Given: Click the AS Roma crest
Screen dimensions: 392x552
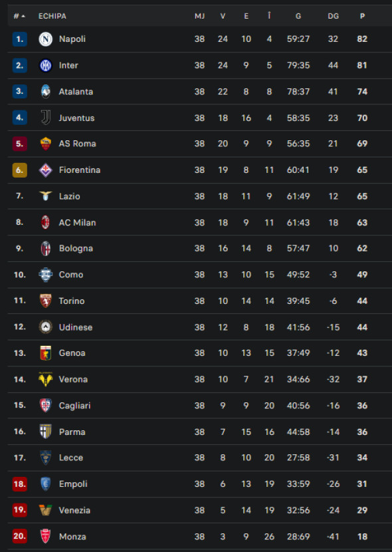Looking at the screenshot, I should tap(45, 144).
